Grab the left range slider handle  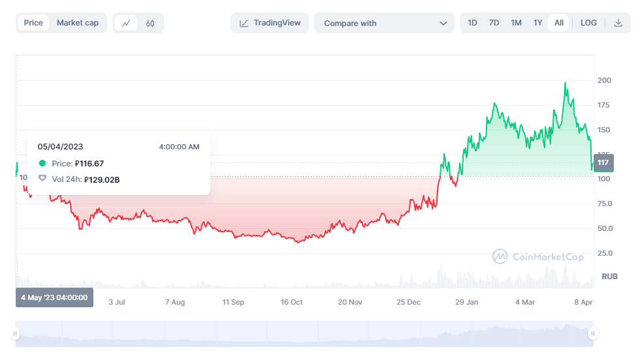click(x=15, y=334)
